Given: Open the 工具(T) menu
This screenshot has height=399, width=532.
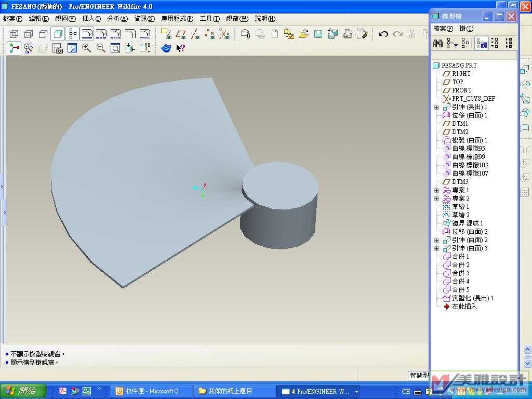Looking at the screenshot, I should click(210, 19).
